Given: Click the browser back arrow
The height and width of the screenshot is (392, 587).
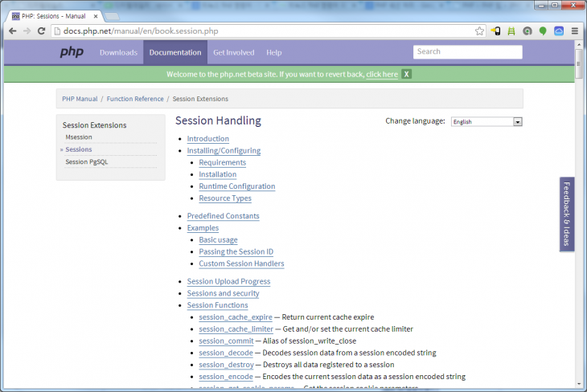Looking at the screenshot, I should (x=12, y=31).
